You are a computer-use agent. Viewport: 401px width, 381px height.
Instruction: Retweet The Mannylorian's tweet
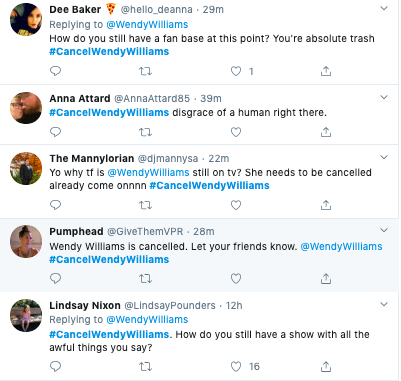click(145, 205)
